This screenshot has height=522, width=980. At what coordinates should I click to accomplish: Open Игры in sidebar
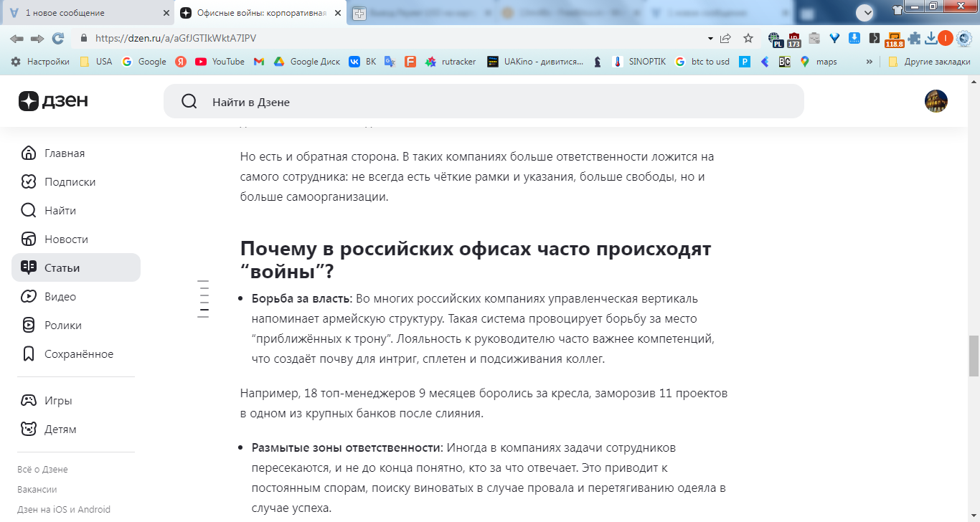[76, 400]
